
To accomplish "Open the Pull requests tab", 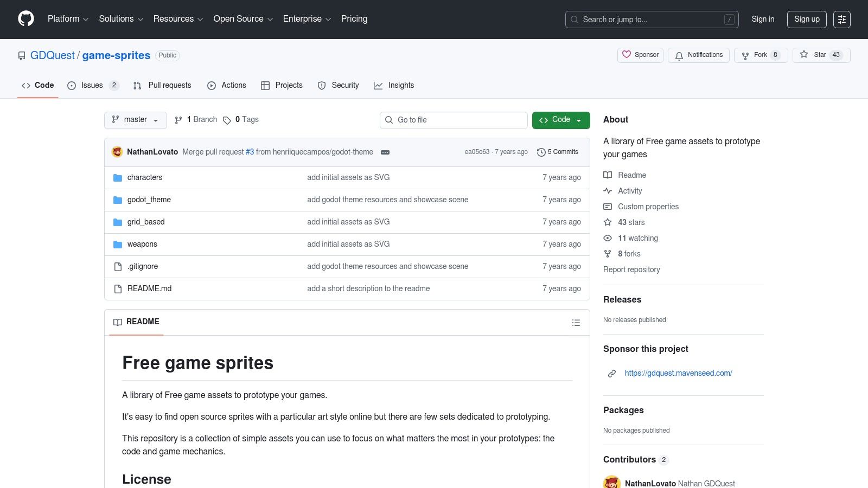I will (162, 85).
